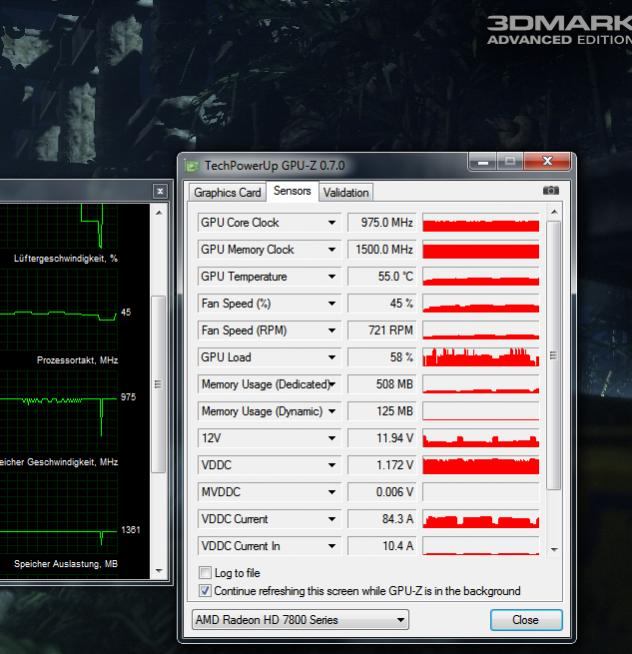The image size is (632, 654).
Task: Click scroll up arrow in monitoring graph panel
Action: [x=159, y=213]
